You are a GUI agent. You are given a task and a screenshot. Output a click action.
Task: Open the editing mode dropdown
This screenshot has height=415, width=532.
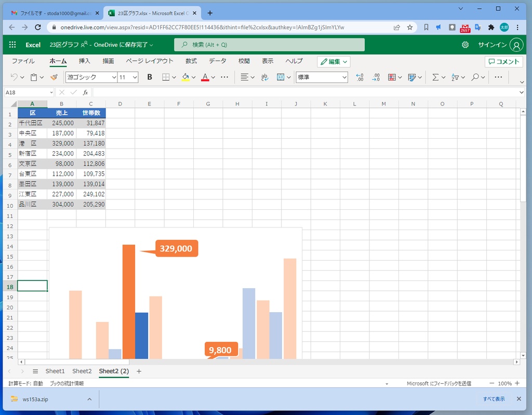coord(334,61)
